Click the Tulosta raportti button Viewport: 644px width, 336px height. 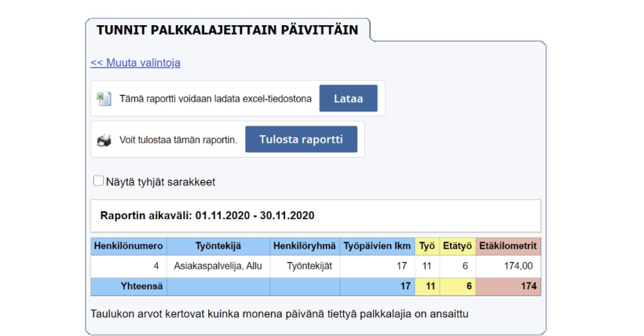pyautogui.click(x=301, y=139)
